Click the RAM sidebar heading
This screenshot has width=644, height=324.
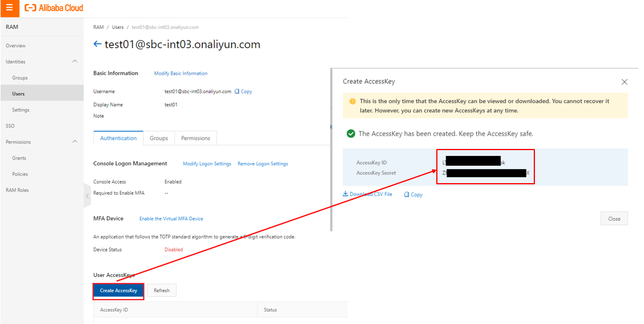tap(12, 27)
